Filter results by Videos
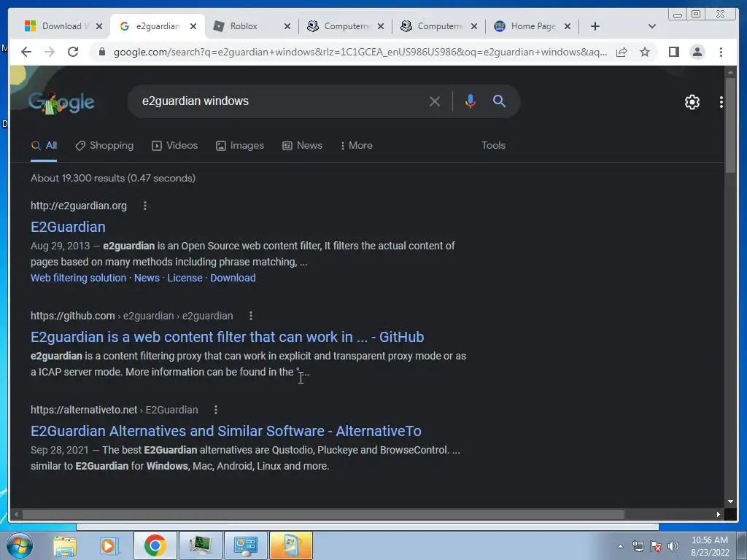Screen dimensions: 747x560 click(x=175, y=146)
